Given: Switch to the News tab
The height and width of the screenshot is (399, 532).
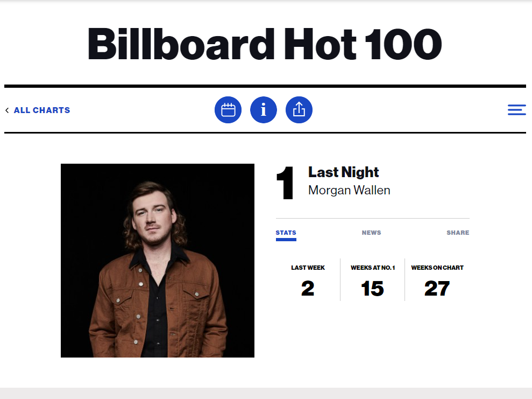Looking at the screenshot, I should pos(371,233).
